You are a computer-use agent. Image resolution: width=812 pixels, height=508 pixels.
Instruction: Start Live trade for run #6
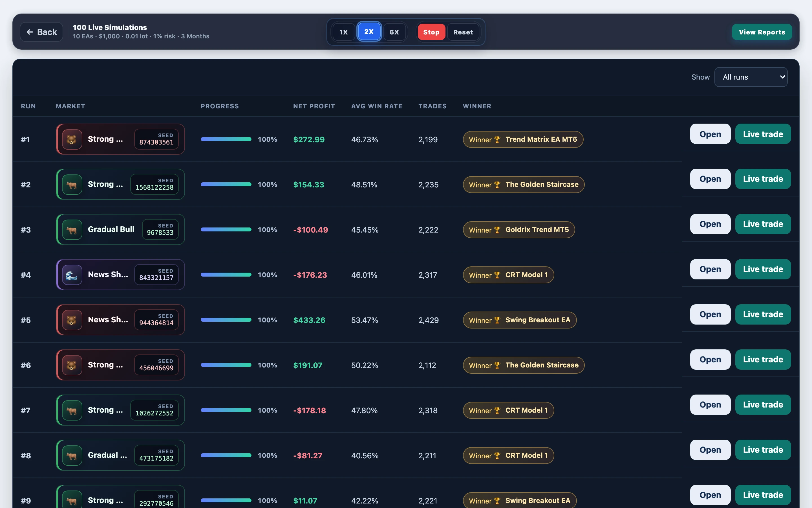763,360
